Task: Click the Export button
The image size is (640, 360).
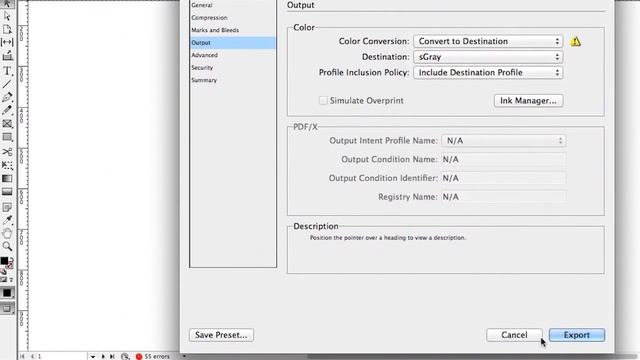Action: click(577, 335)
